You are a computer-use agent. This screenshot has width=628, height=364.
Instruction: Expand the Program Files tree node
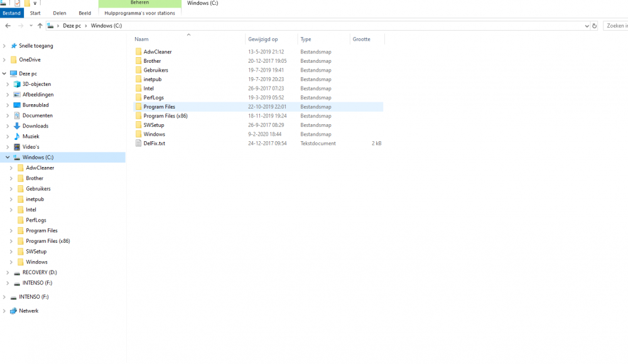coord(11,231)
